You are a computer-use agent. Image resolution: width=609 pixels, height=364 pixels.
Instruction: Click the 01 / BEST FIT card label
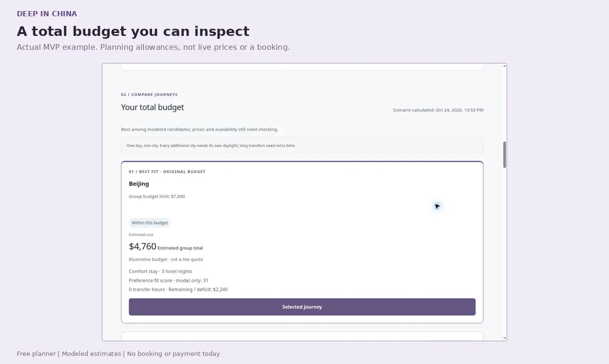click(x=167, y=172)
